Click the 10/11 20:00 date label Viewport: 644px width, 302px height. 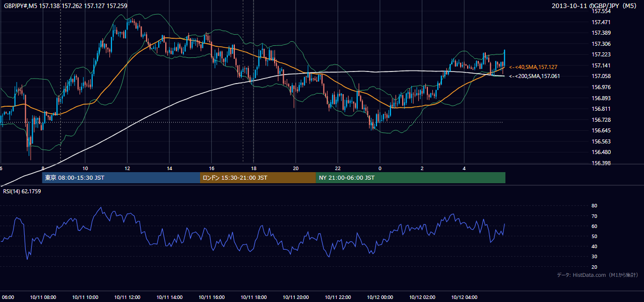coord(295,297)
